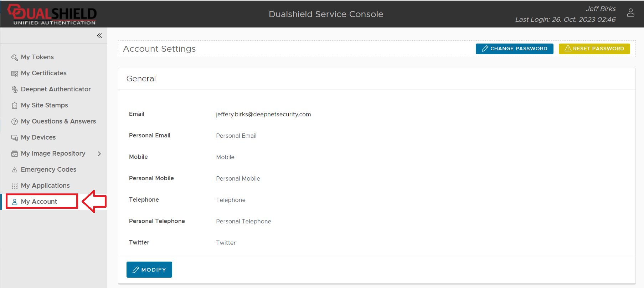This screenshot has width=644, height=288.
Task: Open My Image Repository menu item
Action: pyautogui.click(x=53, y=153)
